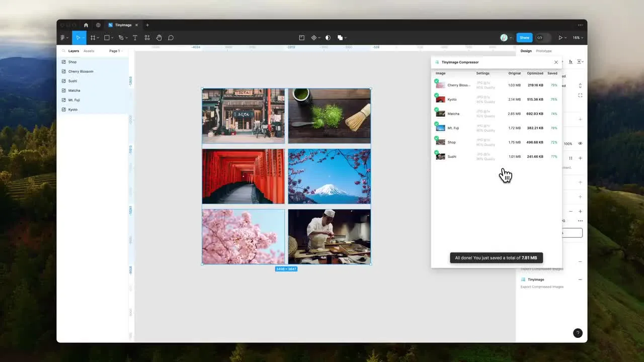Viewport: 644px width, 362px height.
Task: Open the Figma main menu dropdown
Action: (x=64, y=38)
